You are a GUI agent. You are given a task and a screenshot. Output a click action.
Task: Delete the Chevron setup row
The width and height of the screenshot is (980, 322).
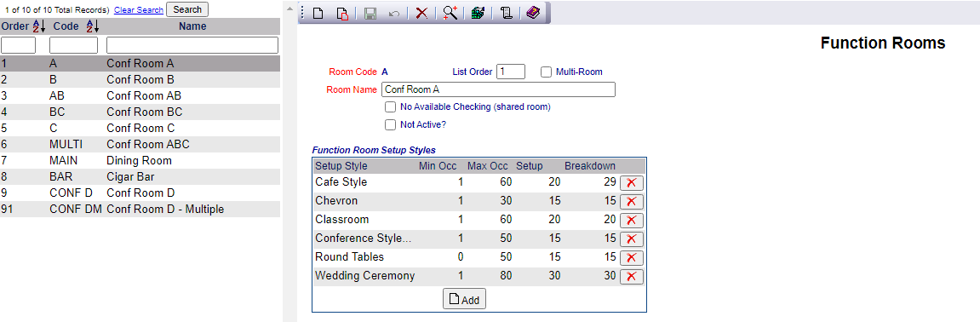pos(631,201)
